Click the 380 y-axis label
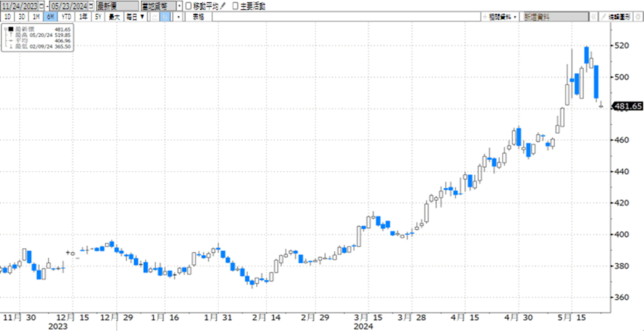The height and width of the screenshot is (331, 644). click(x=623, y=266)
